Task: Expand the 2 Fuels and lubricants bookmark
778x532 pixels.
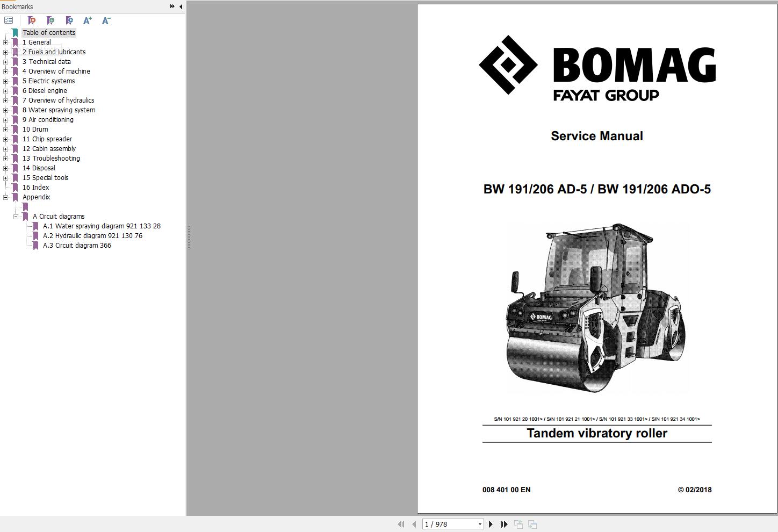Action: [6, 52]
